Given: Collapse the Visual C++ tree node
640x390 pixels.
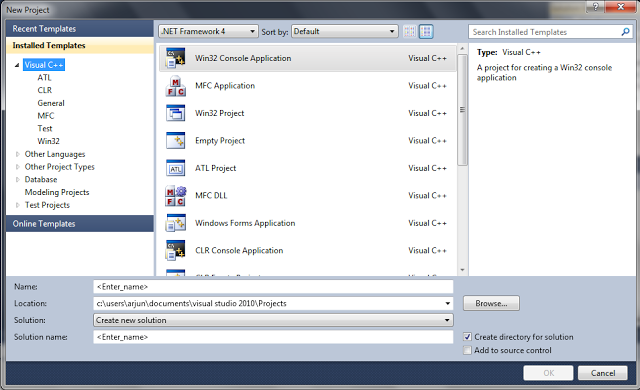Looking at the screenshot, I should (x=17, y=65).
